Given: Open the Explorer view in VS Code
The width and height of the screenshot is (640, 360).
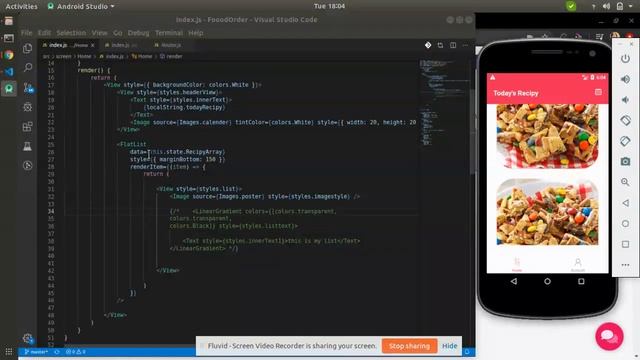Looking at the screenshot, I should [27, 49].
